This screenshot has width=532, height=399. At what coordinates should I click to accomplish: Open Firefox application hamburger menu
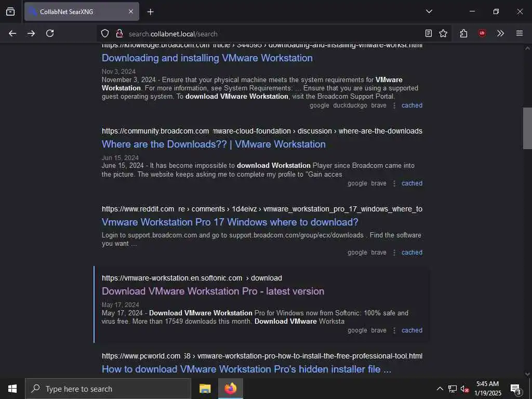(x=520, y=33)
